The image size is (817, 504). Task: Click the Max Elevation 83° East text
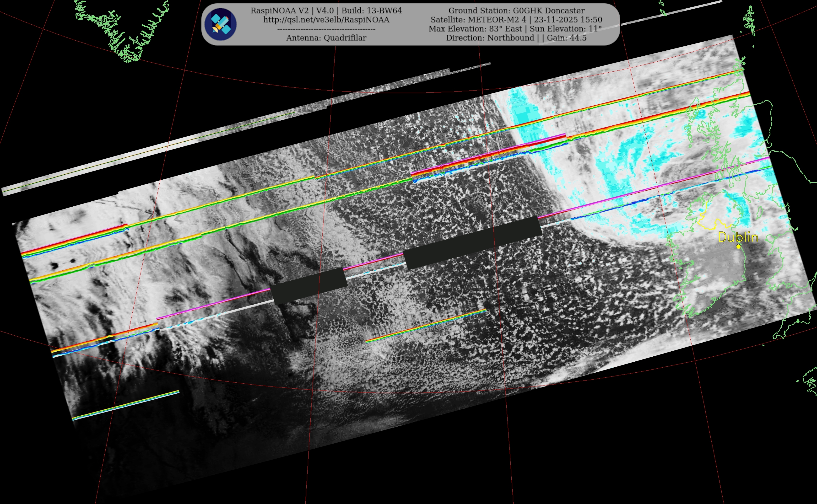click(x=475, y=29)
